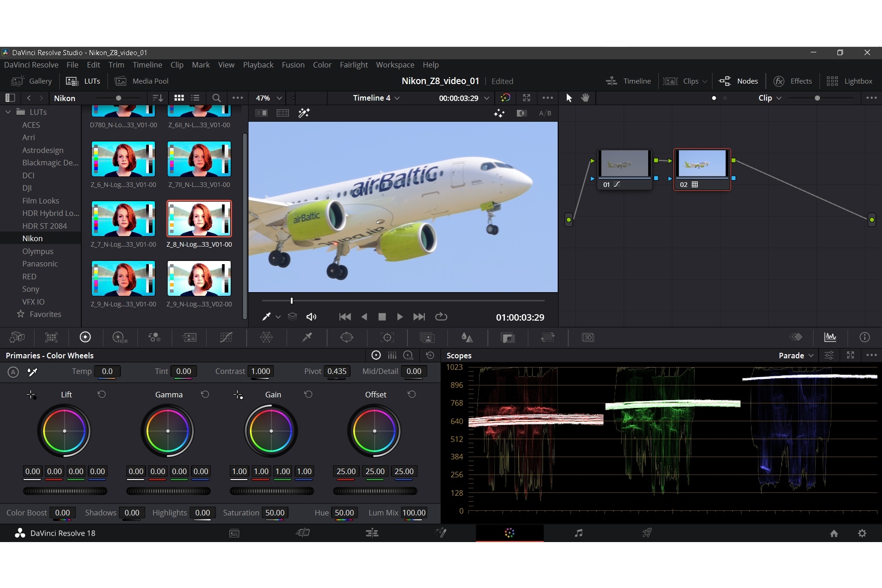Toggle the Media Pool panel
Image resolution: width=882 pixels, height=588 pixels.
(x=141, y=81)
